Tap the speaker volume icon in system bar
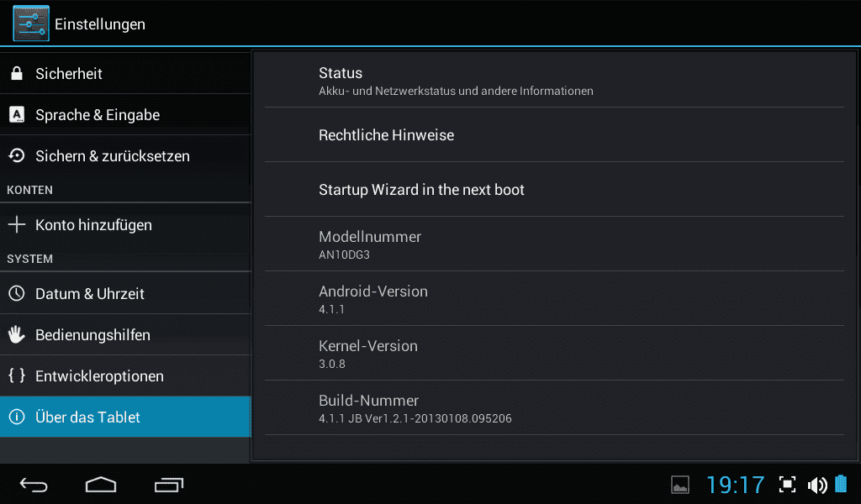The height and width of the screenshot is (504, 861). 817,485
